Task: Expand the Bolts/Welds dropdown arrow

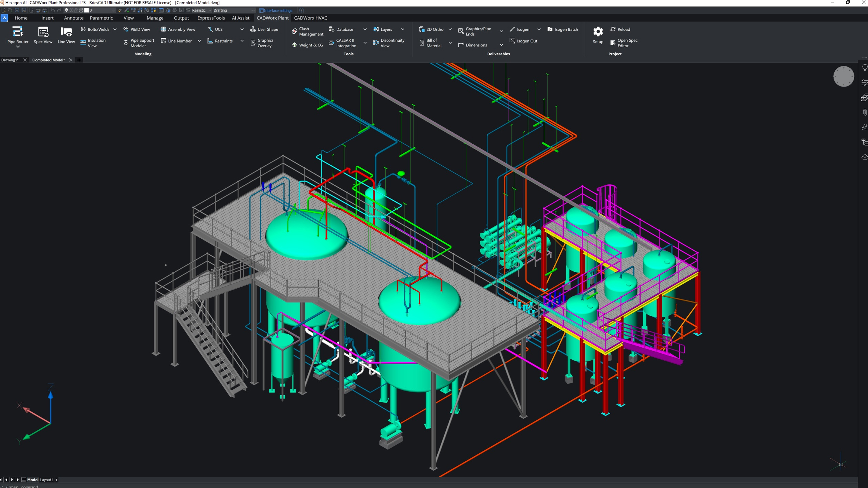Action: (x=115, y=29)
